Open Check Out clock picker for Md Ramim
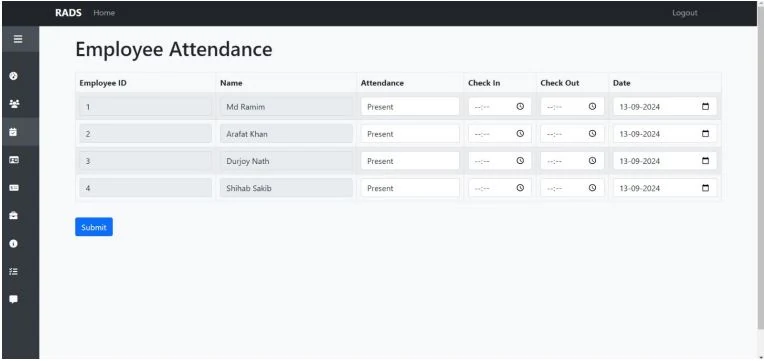The image size is (764, 361). (592, 107)
